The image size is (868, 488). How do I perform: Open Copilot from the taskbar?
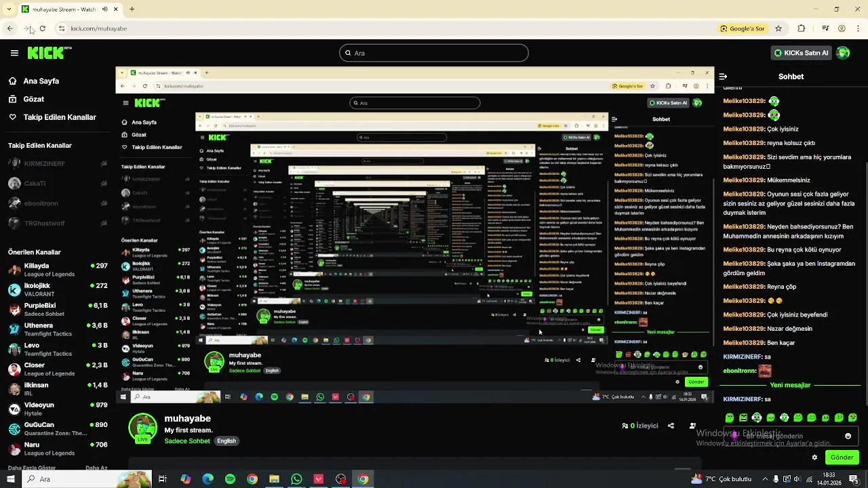(x=185, y=479)
